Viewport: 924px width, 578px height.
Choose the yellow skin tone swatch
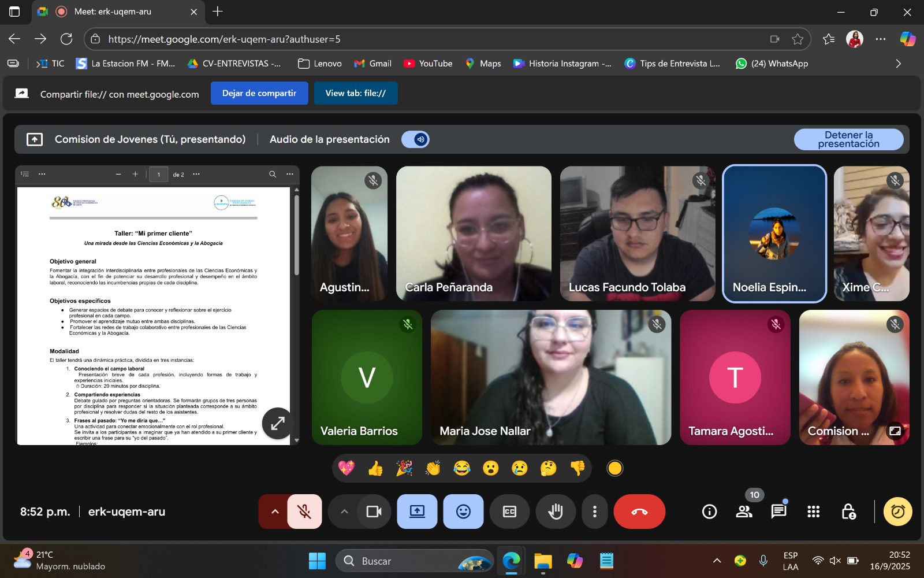point(615,468)
